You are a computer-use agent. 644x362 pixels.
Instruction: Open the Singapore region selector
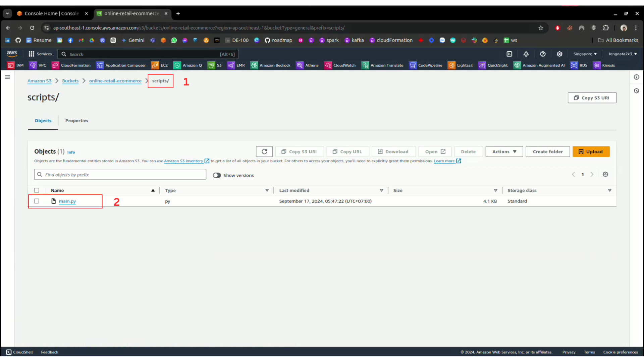(x=585, y=54)
